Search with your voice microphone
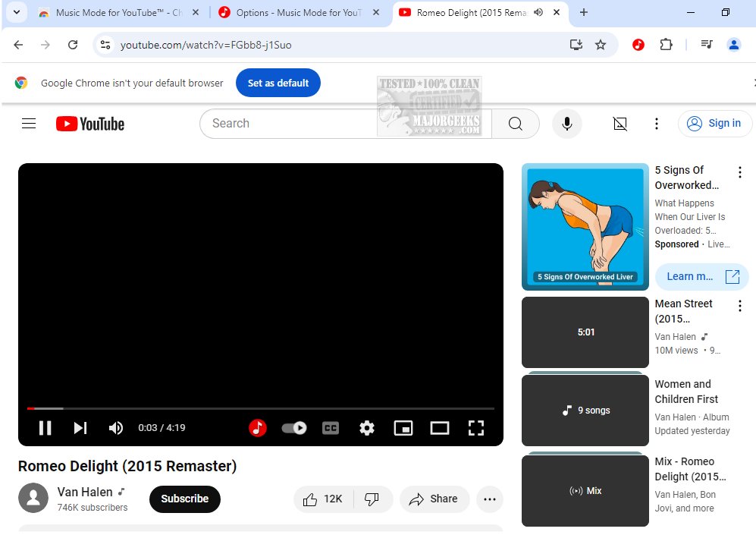The image size is (756, 535). (x=567, y=124)
